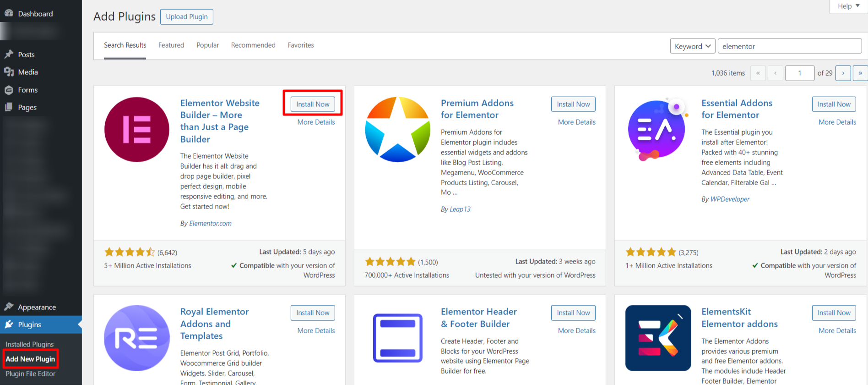
Task: Click the 5+ Million Active Installations text
Action: coord(147,265)
